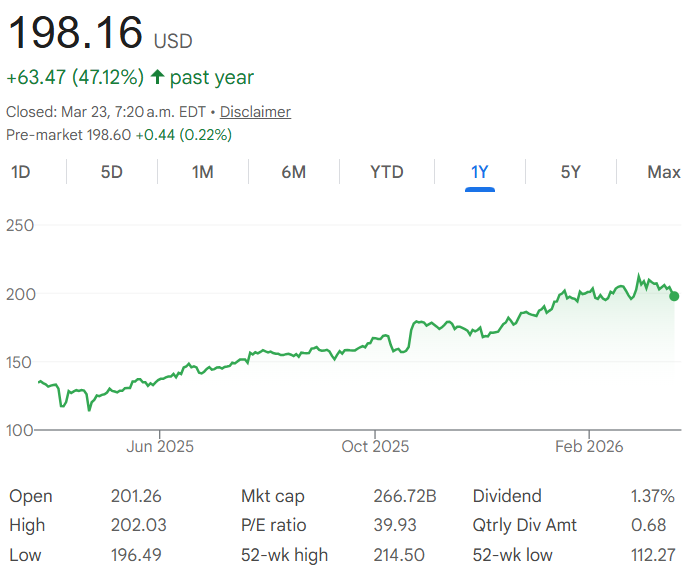
Task: Click the green up arrow icon
Action: pyautogui.click(x=157, y=77)
